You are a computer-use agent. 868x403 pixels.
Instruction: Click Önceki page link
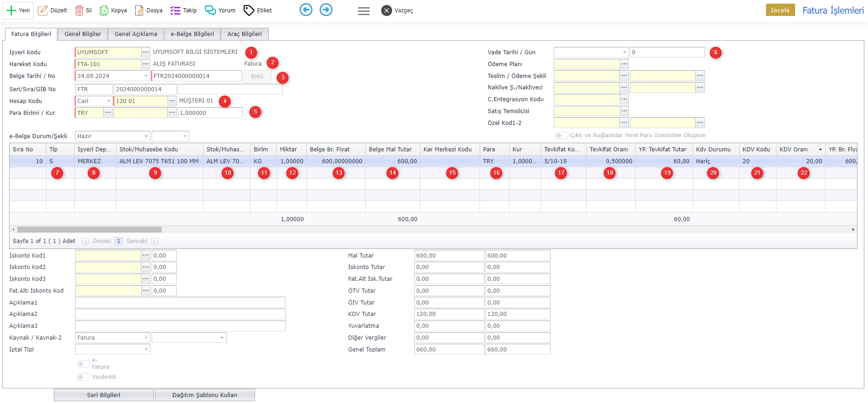pyautogui.click(x=102, y=241)
